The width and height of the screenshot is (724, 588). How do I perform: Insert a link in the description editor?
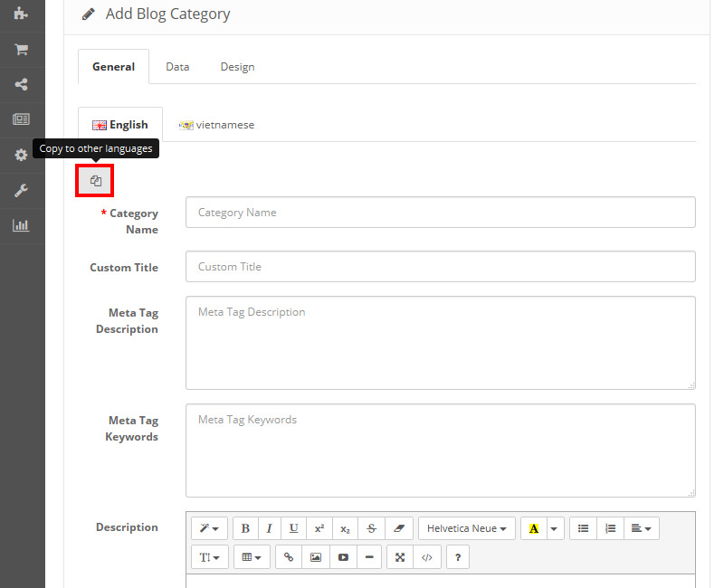coord(289,557)
